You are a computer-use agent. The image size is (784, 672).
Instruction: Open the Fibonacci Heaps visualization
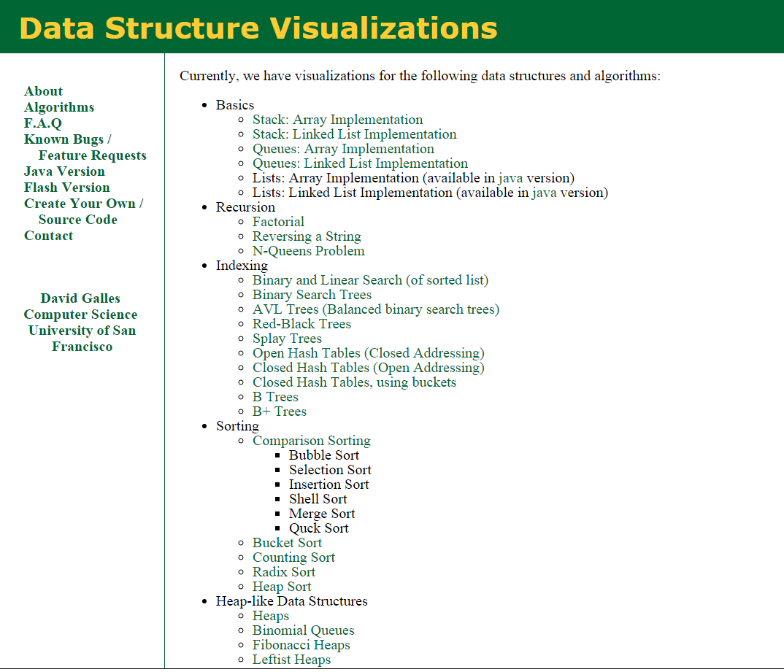(x=301, y=644)
